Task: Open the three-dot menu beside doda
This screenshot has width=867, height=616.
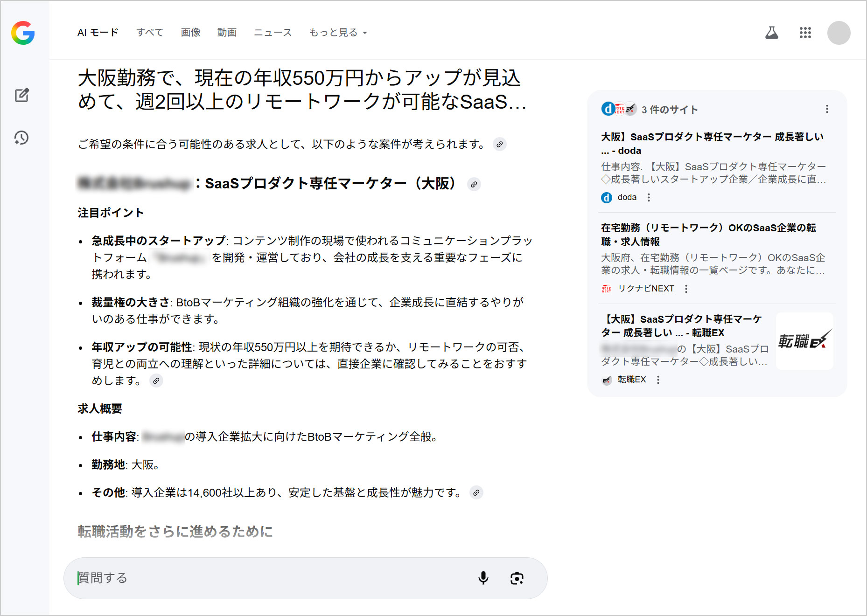Action: point(649,198)
